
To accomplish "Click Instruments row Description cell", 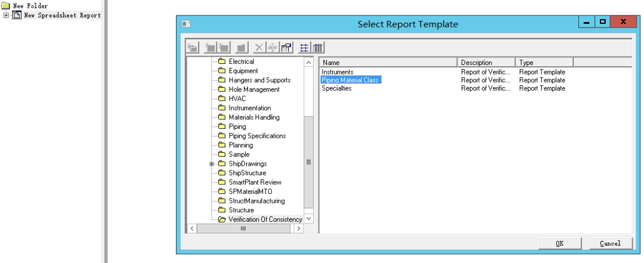I will coord(486,72).
